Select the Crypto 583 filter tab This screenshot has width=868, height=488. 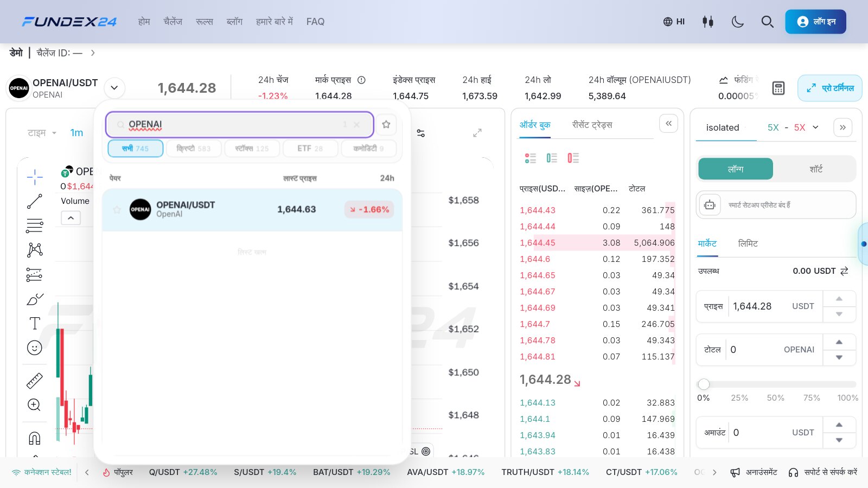(x=194, y=148)
